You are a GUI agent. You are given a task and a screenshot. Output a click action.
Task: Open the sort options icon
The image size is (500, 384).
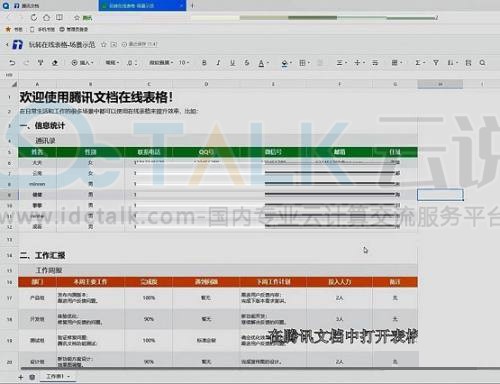(x=452, y=63)
